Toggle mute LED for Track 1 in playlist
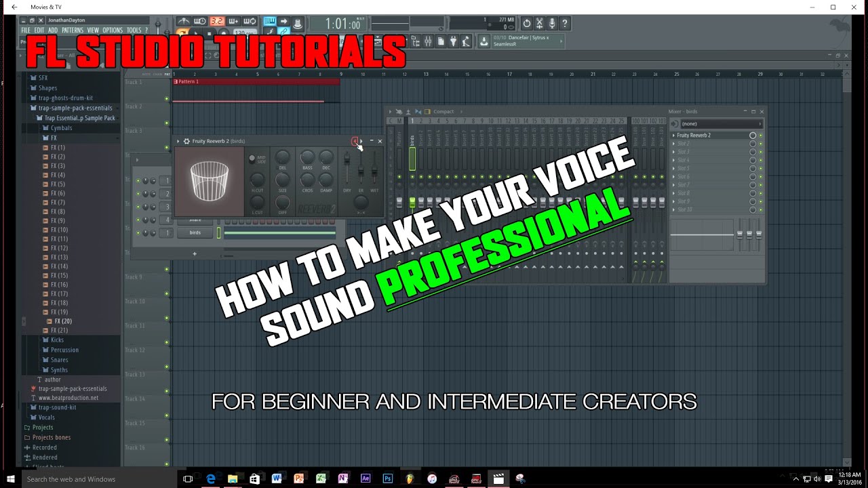Screen dimensions: 868x488 pos(167,98)
